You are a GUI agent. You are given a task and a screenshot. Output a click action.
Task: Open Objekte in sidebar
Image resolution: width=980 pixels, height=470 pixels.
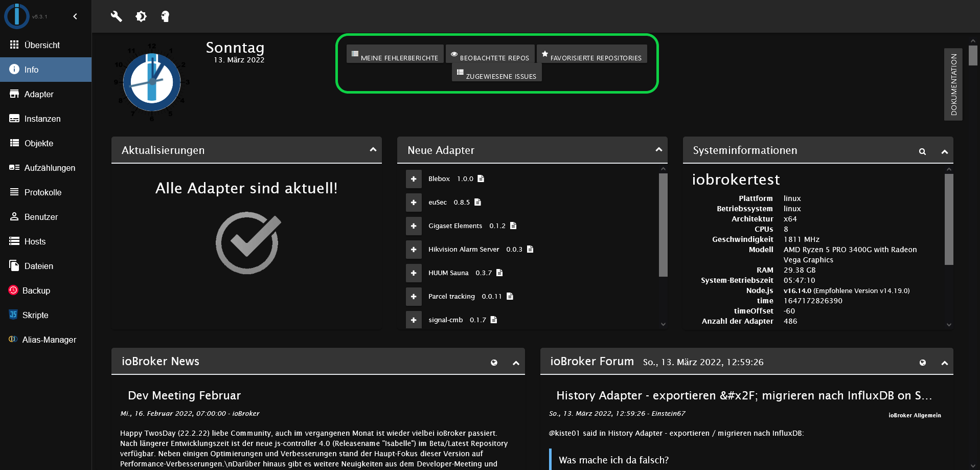[45, 143]
